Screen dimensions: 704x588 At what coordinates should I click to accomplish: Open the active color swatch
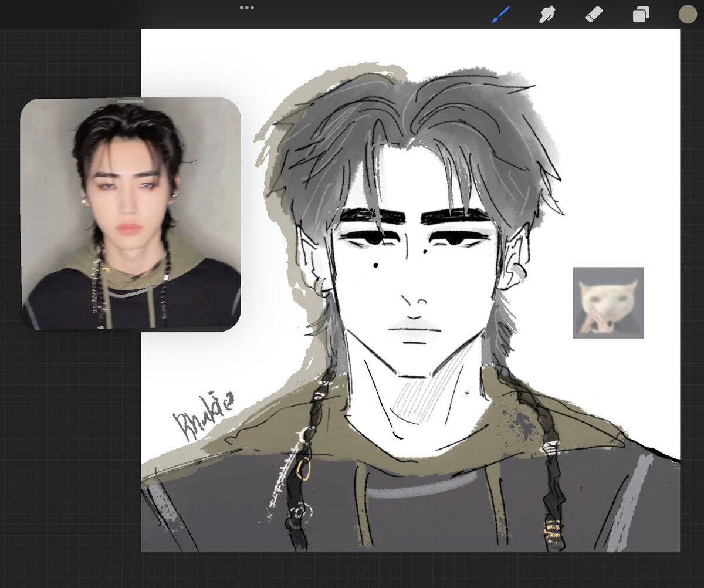(x=687, y=14)
